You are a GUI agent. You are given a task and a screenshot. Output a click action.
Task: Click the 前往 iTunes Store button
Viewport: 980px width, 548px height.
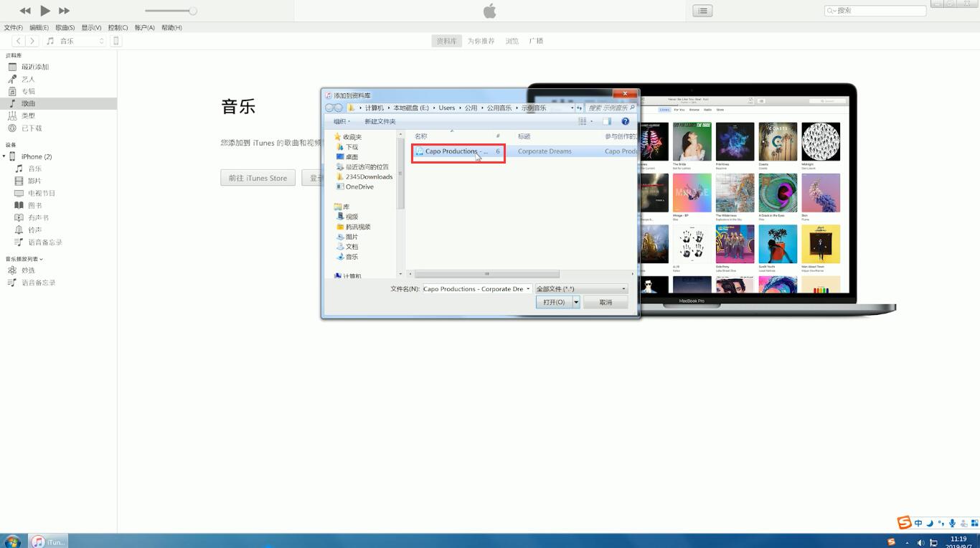(258, 178)
